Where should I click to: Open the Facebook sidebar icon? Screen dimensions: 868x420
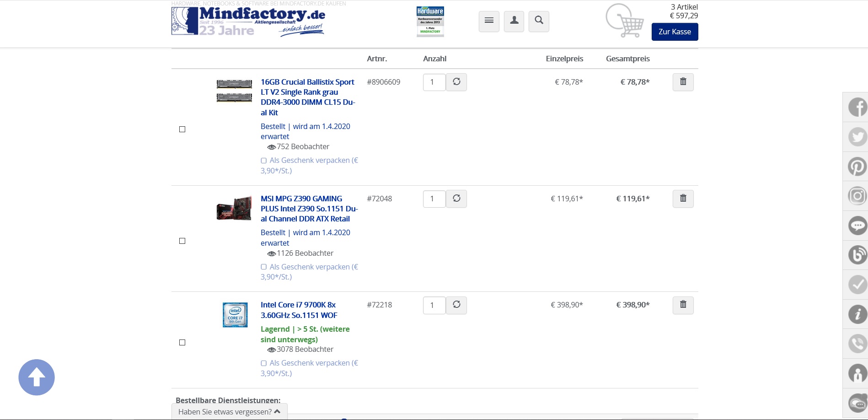[x=857, y=108]
